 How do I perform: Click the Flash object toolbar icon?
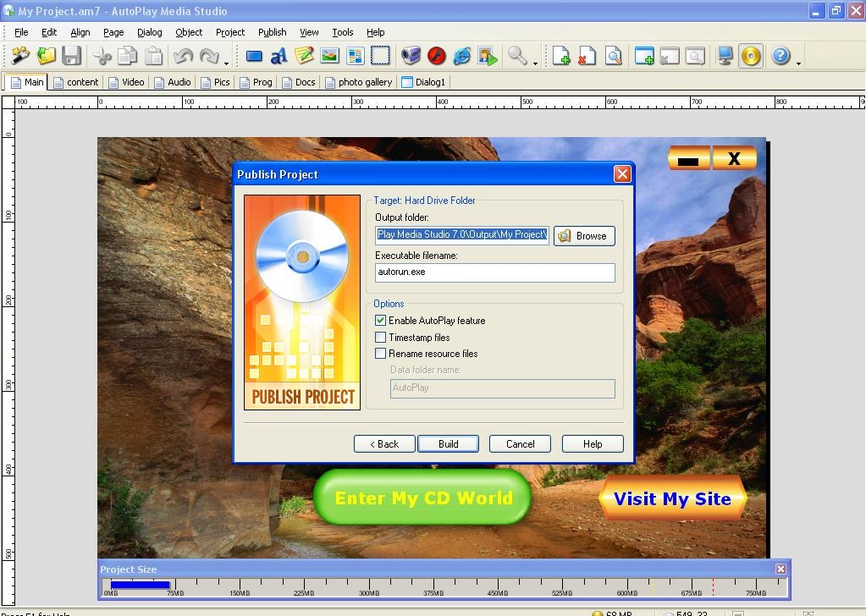[437, 57]
